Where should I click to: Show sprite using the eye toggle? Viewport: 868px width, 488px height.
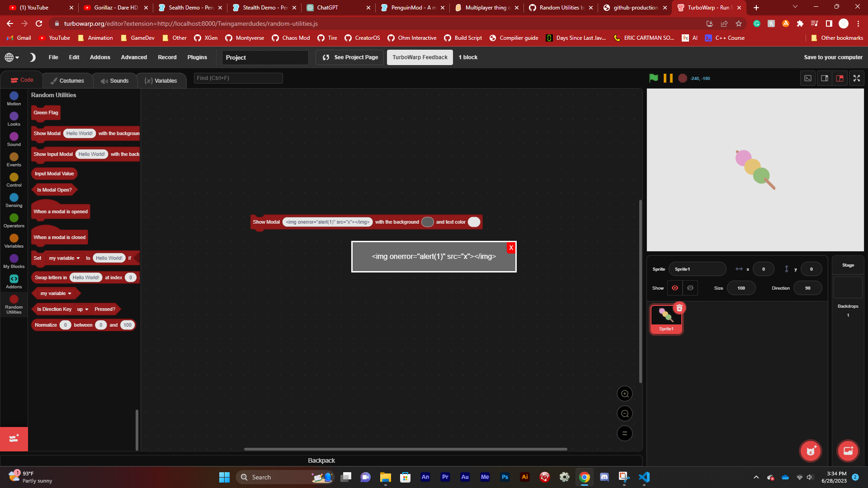pos(675,288)
